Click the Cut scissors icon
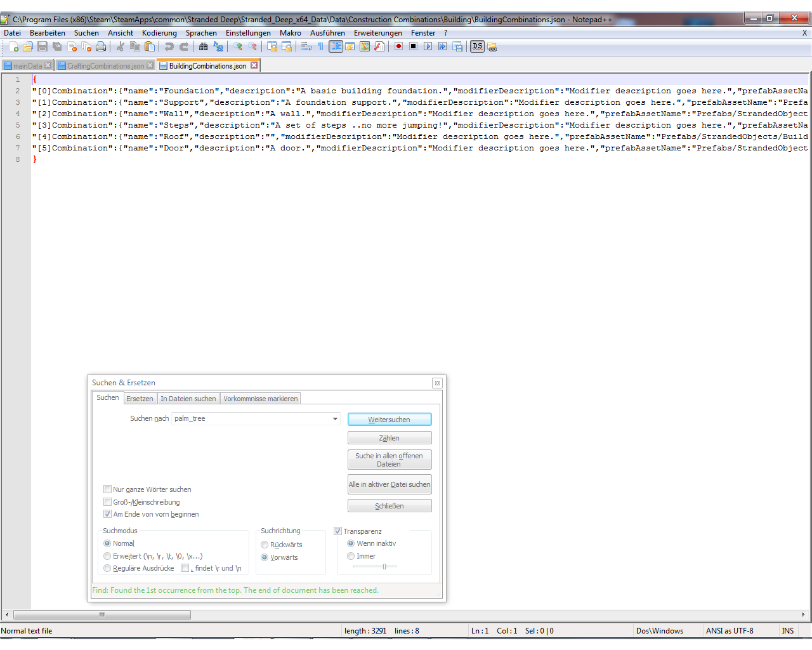Viewport: 812px width, 650px height. coord(120,46)
